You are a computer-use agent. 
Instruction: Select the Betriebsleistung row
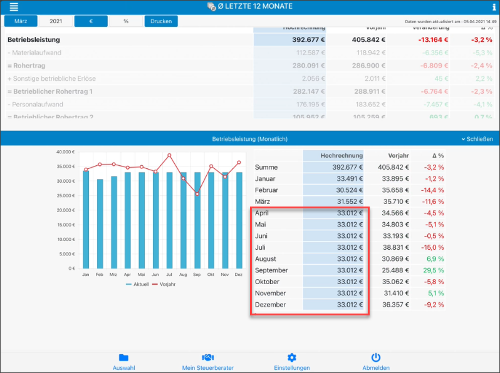(x=250, y=40)
